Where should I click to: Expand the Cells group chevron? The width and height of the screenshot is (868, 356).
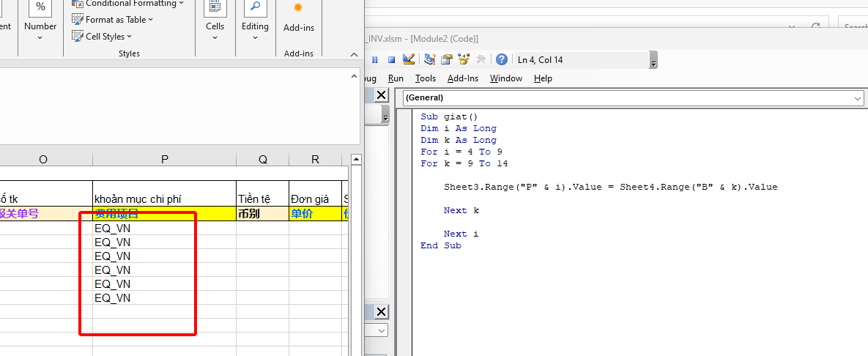click(215, 37)
